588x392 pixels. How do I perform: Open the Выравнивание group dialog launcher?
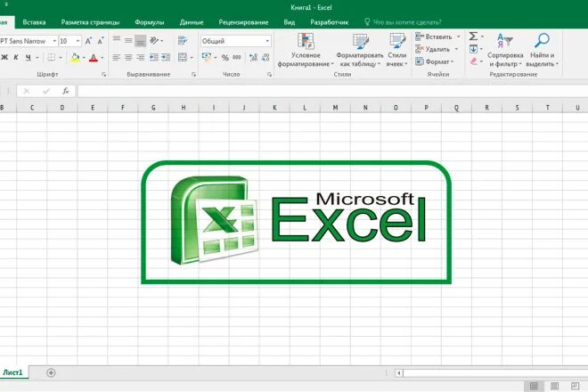click(x=194, y=75)
